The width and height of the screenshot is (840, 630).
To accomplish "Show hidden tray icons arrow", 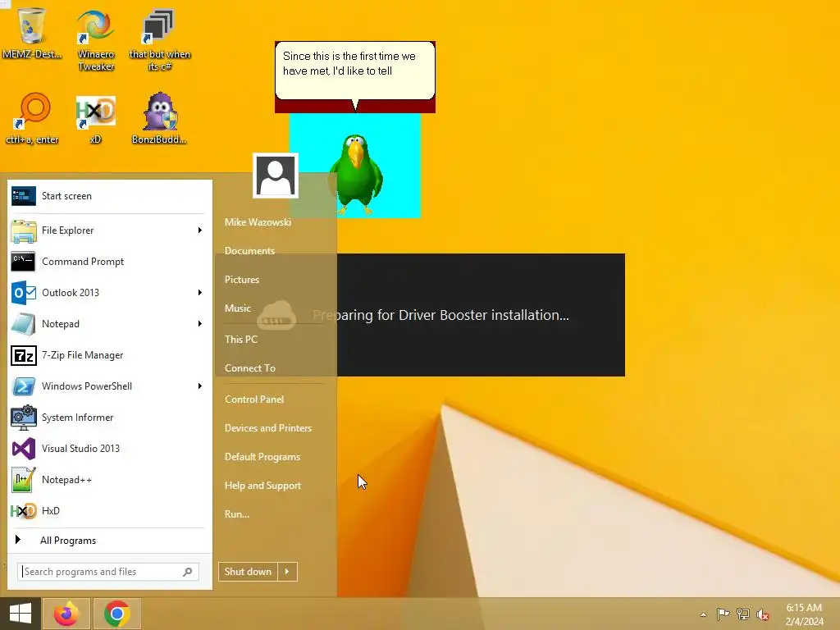I will tap(703, 614).
